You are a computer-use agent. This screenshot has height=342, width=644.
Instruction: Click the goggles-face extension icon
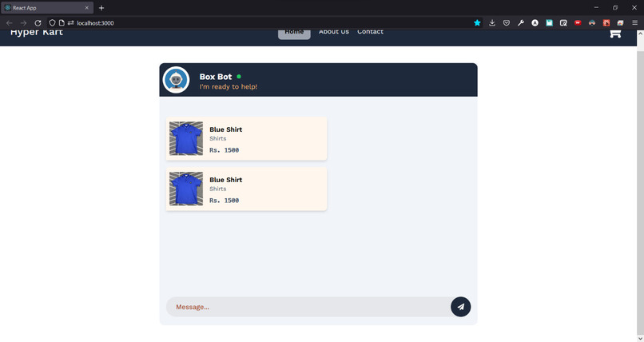pyautogui.click(x=592, y=23)
